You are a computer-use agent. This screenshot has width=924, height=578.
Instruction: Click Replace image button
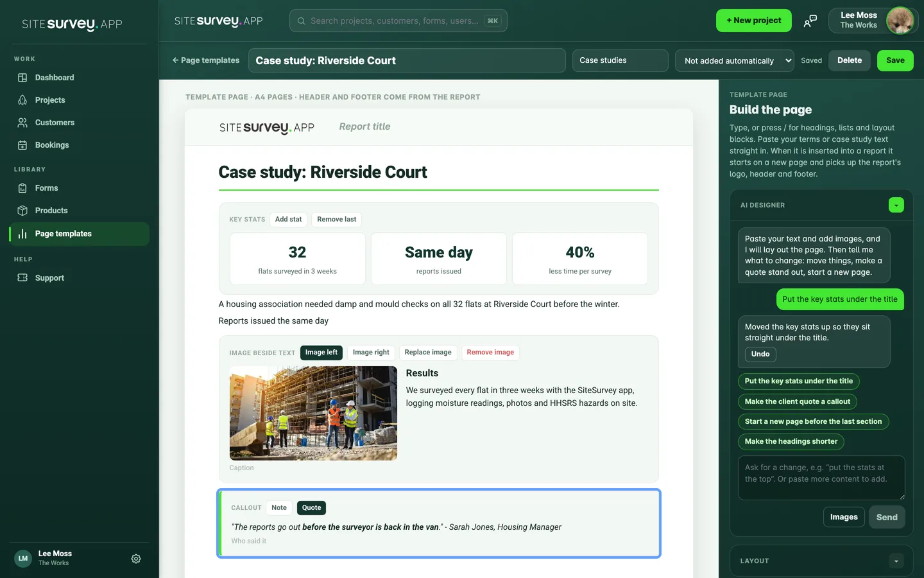click(428, 353)
